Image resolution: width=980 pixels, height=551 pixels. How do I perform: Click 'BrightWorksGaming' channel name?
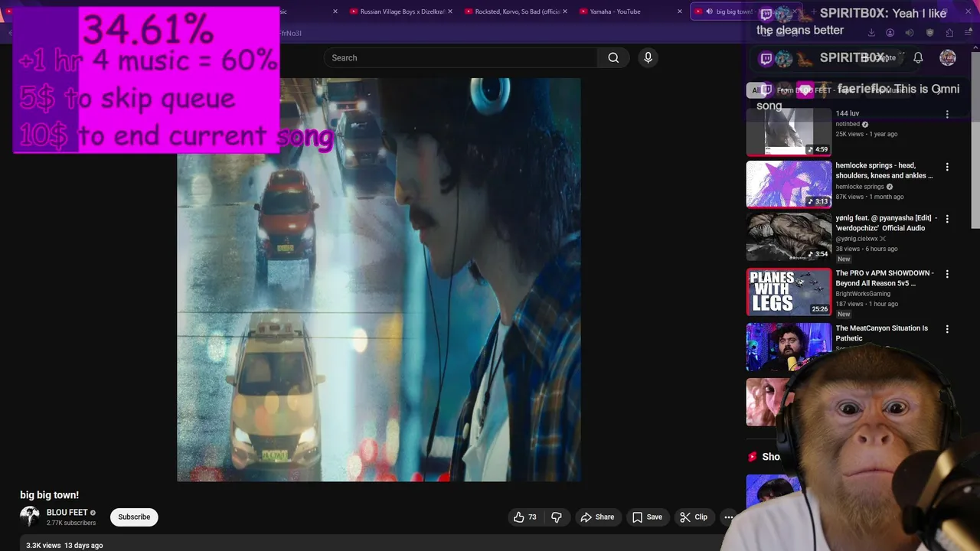coord(863,294)
